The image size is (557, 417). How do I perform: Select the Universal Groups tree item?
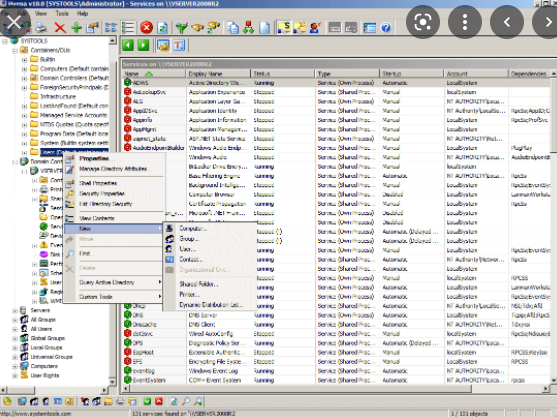[x=51, y=357]
